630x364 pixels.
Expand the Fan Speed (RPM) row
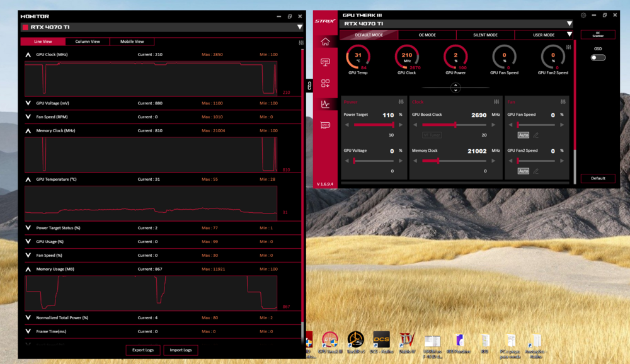[28, 117]
